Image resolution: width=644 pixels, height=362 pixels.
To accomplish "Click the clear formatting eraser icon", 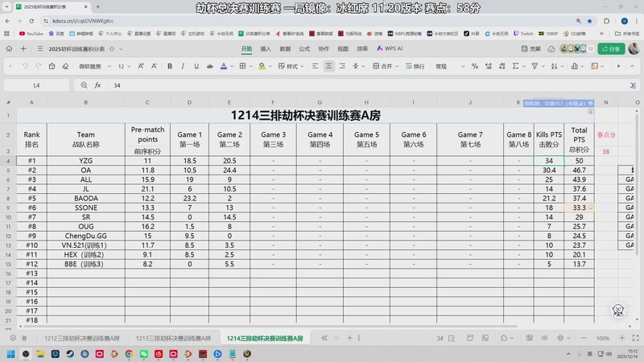I will click(x=65, y=66).
